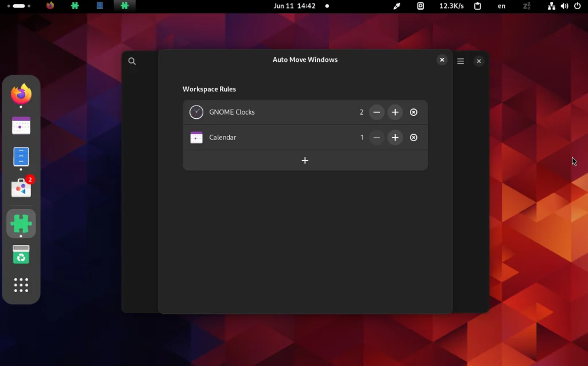Open Files from the dock
The width and height of the screenshot is (588, 366).
(x=21, y=157)
